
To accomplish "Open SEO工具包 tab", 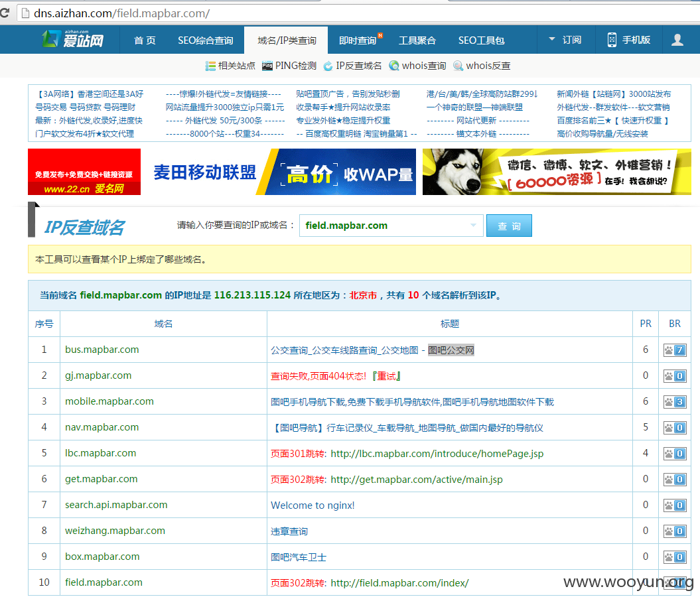I will click(x=481, y=40).
